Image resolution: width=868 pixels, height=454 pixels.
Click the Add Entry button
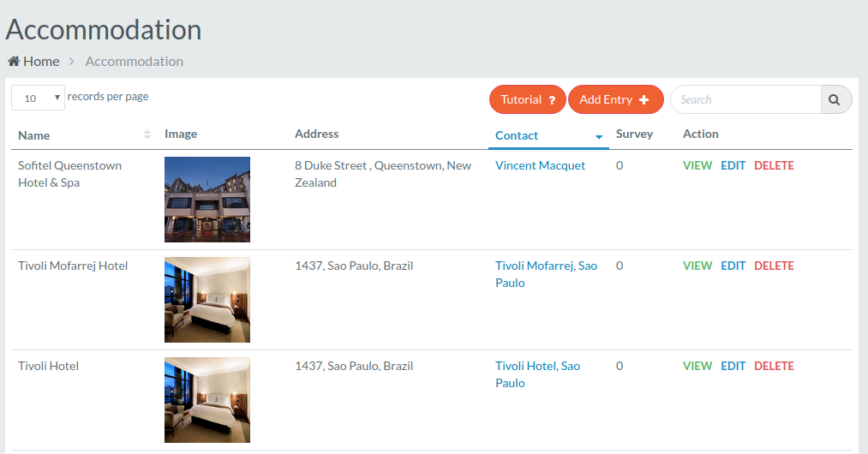(615, 99)
